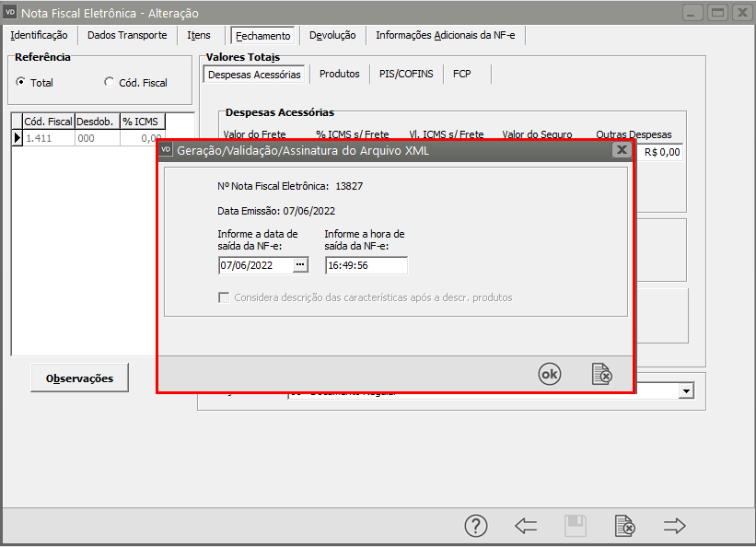Click the save floppy disk icon
Image resolution: width=756 pixels, height=547 pixels.
coord(576,526)
